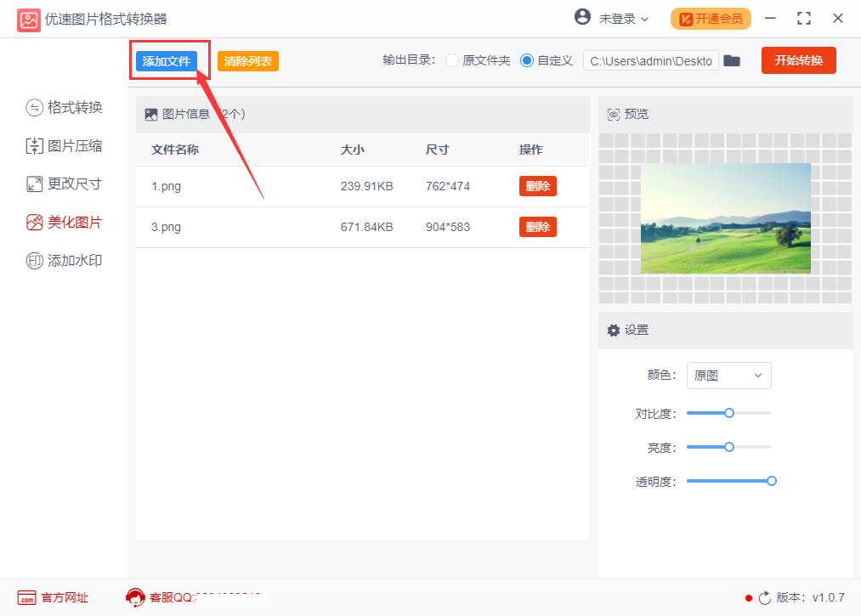The width and height of the screenshot is (861, 616).
Task: Click the app logo icon in title bar
Action: click(29, 20)
